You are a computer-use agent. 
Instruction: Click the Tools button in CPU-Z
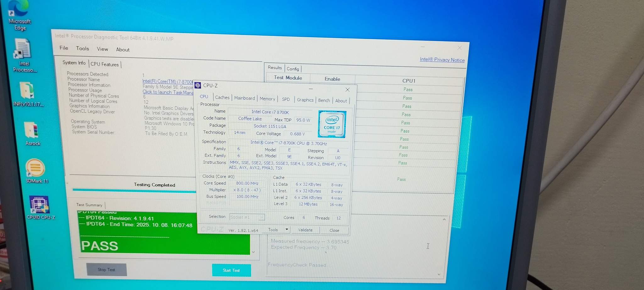[273, 230]
